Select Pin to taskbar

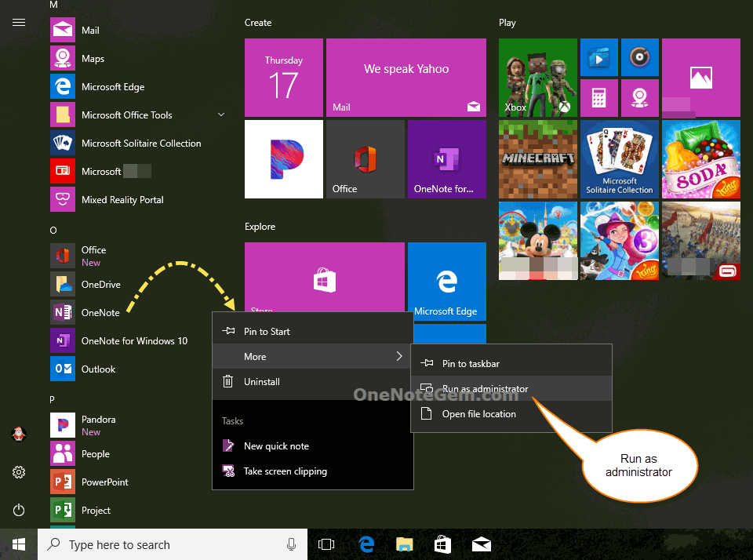[511, 364]
